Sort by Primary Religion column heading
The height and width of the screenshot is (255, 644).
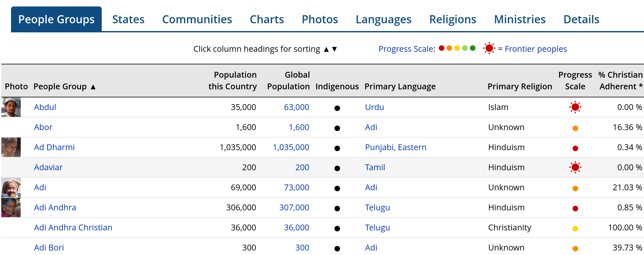pos(520,86)
